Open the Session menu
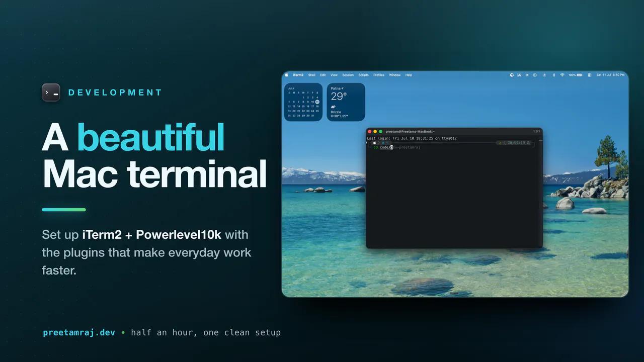644x362 pixels. click(348, 75)
